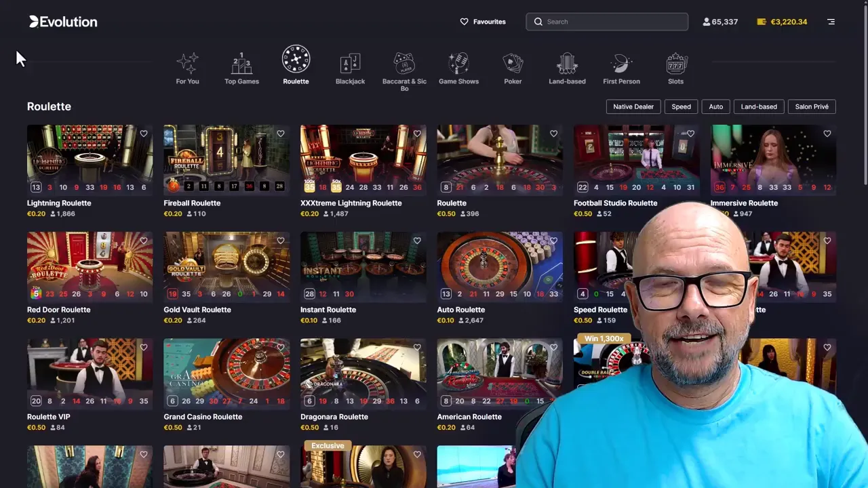This screenshot has height=488, width=868.
Task: Filter by Native Dealer
Action: [633, 106]
